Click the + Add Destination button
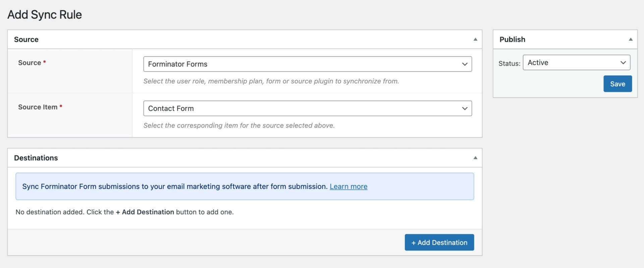The height and width of the screenshot is (268, 644). click(439, 242)
